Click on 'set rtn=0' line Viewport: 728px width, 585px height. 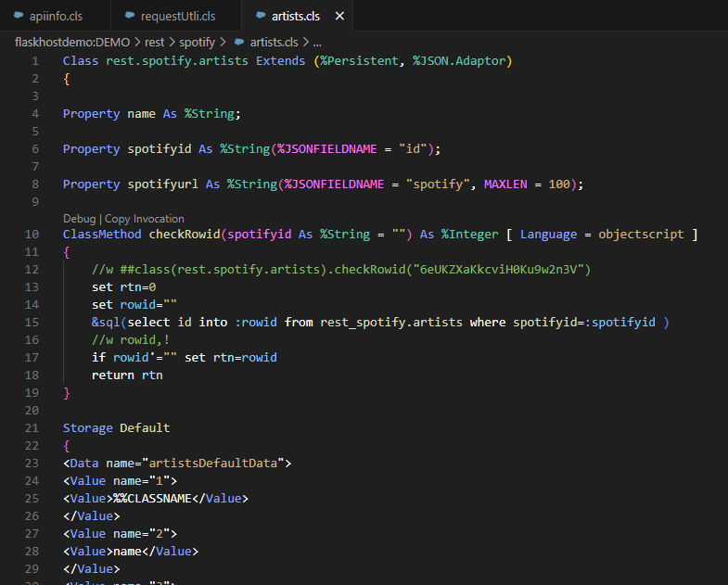pyautogui.click(x=124, y=286)
